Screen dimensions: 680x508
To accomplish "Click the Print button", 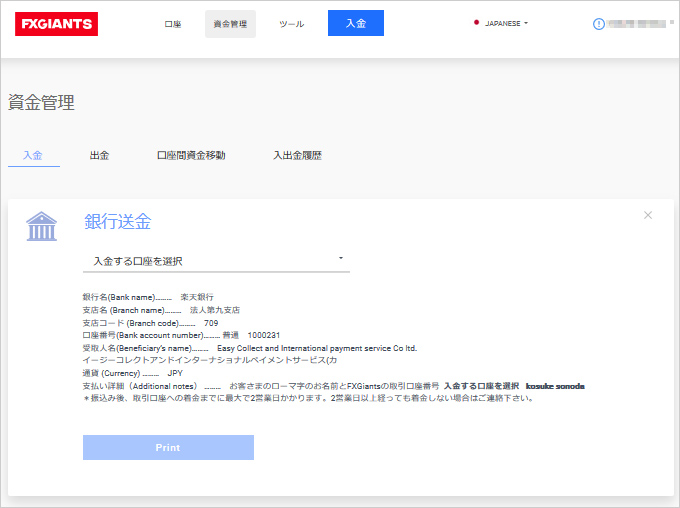I will (168, 447).
